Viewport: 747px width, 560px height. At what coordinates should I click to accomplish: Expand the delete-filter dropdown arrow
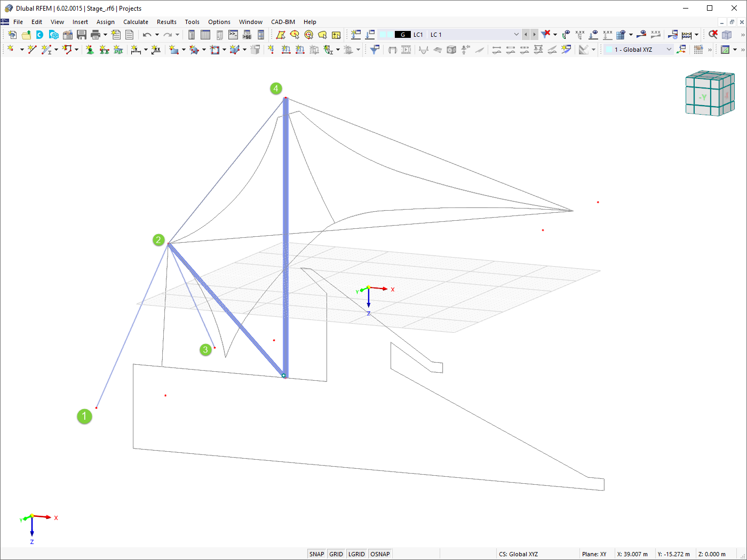pyautogui.click(x=555, y=35)
